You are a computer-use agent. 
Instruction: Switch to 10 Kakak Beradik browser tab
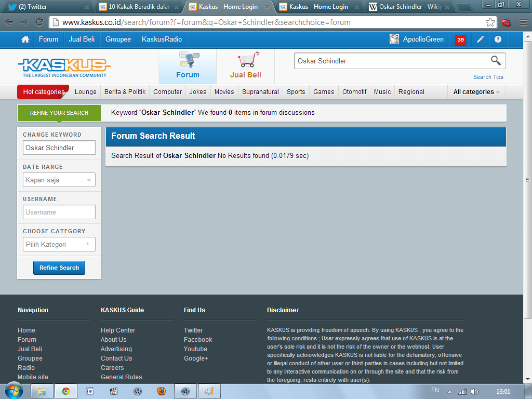(x=139, y=7)
